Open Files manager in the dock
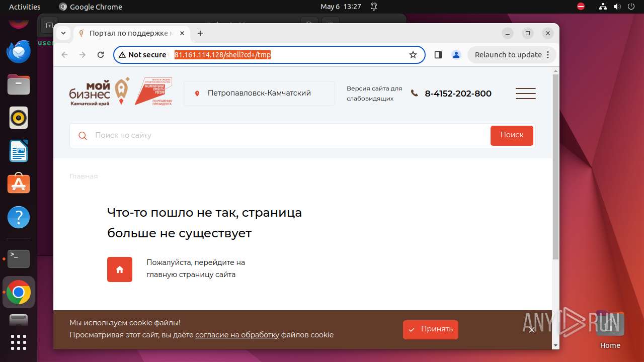Viewport: 644px width, 362px height. click(x=19, y=84)
